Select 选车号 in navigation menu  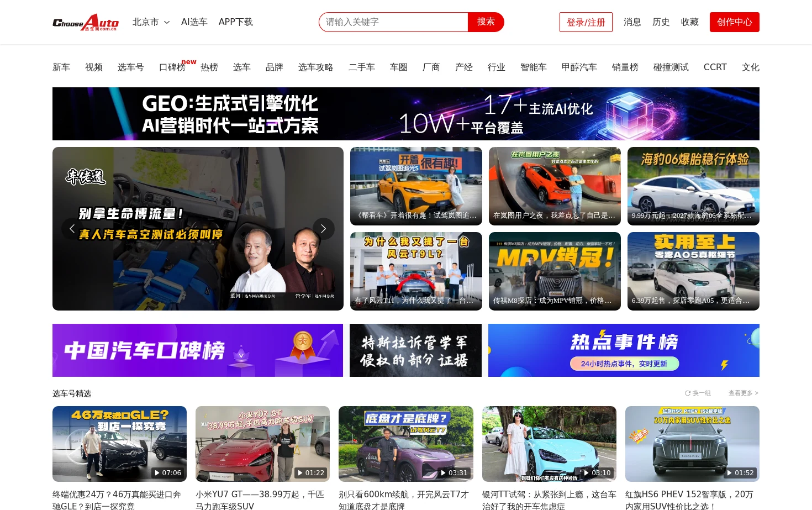131,67
